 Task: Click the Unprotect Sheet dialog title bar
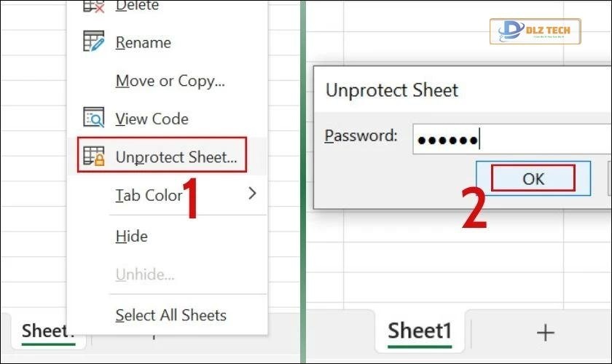tap(437, 90)
